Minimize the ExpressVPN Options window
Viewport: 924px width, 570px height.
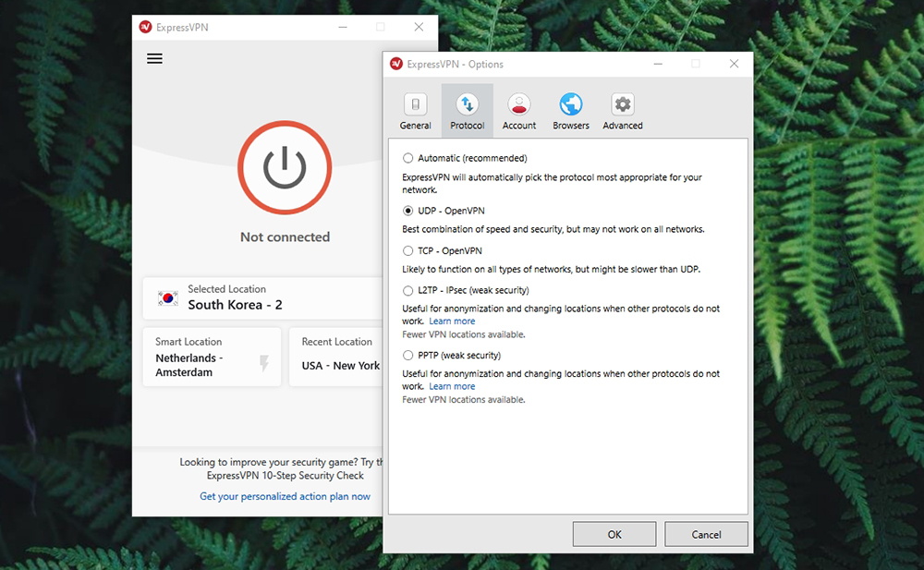point(658,64)
